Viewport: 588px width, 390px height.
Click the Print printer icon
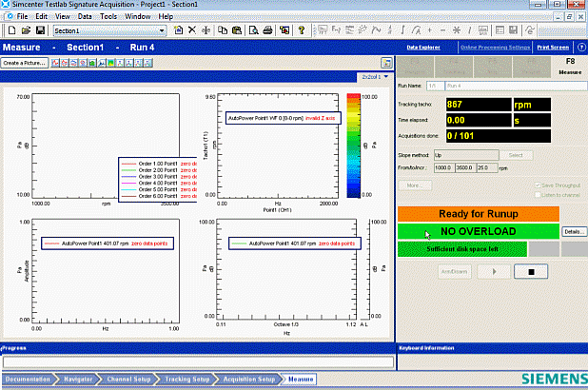tap(269, 30)
